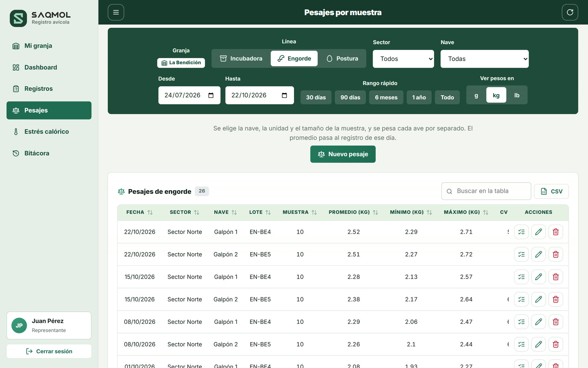This screenshot has height=368, width=588.
Task: Apply 6 meses quick range
Action: coord(386,98)
